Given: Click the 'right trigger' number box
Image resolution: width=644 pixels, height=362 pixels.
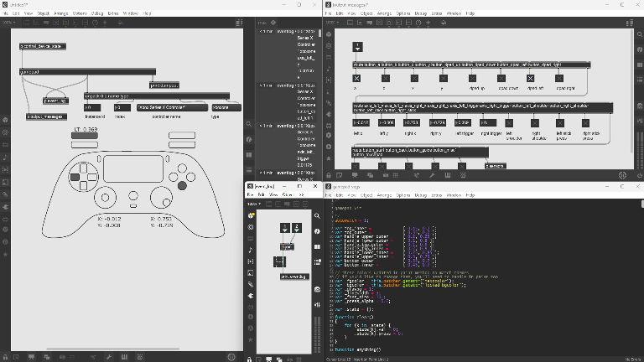Looking at the screenshot, I should [x=488, y=122].
